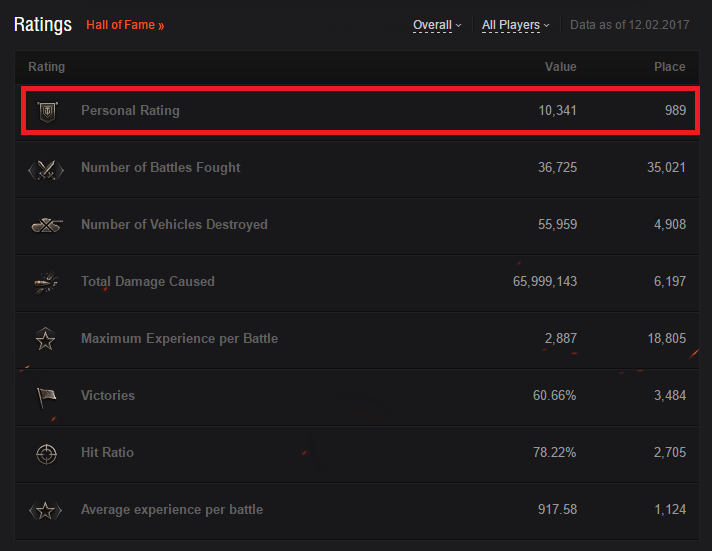Image resolution: width=712 pixels, height=551 pixels.
Task: Click the crossed swords Battles Fought icon
Action: point(46,170)
